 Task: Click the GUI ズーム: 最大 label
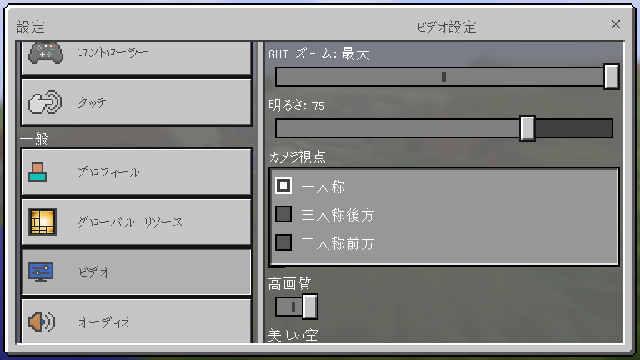click(x=319, y=54)
